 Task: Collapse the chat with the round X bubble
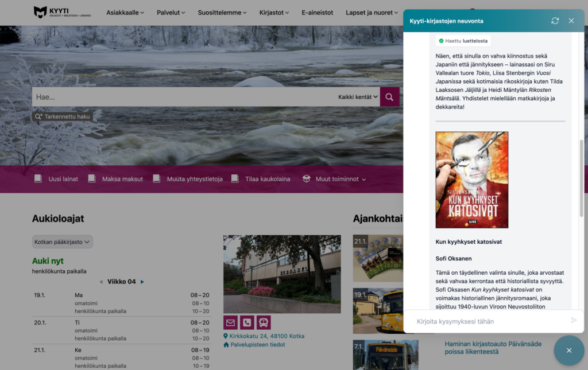pos(568,350)
